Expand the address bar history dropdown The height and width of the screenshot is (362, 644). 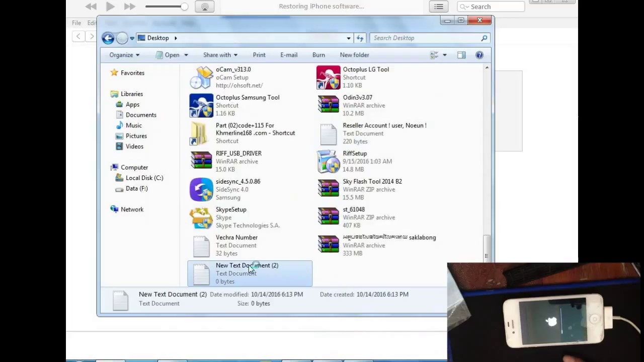[349, 38]
